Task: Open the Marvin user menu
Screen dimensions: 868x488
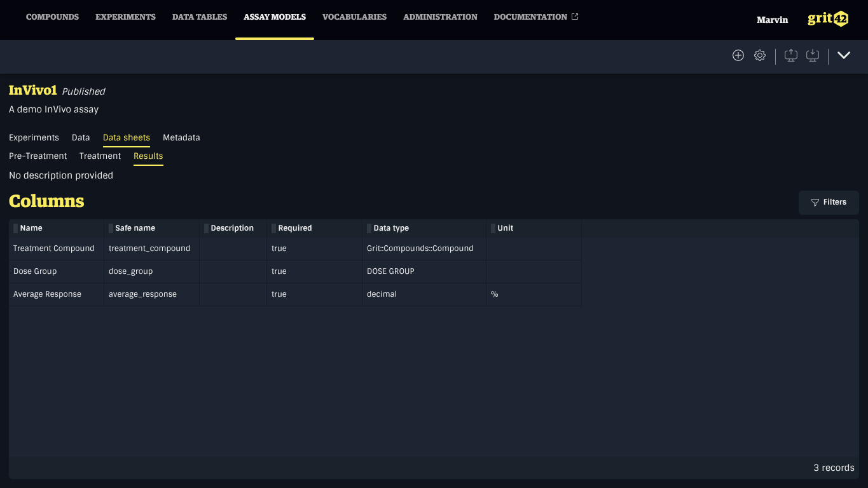Action: pos(772,20)
